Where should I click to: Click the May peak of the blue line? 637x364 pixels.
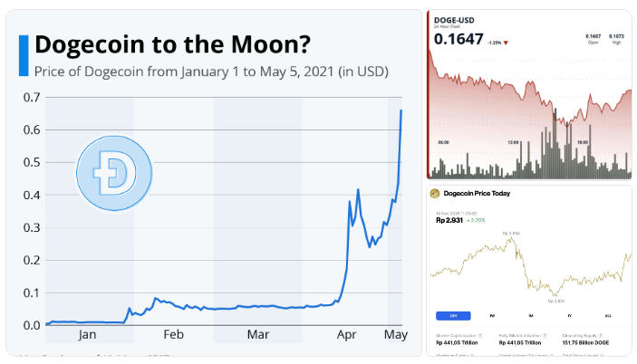click(x=401, y=110)
